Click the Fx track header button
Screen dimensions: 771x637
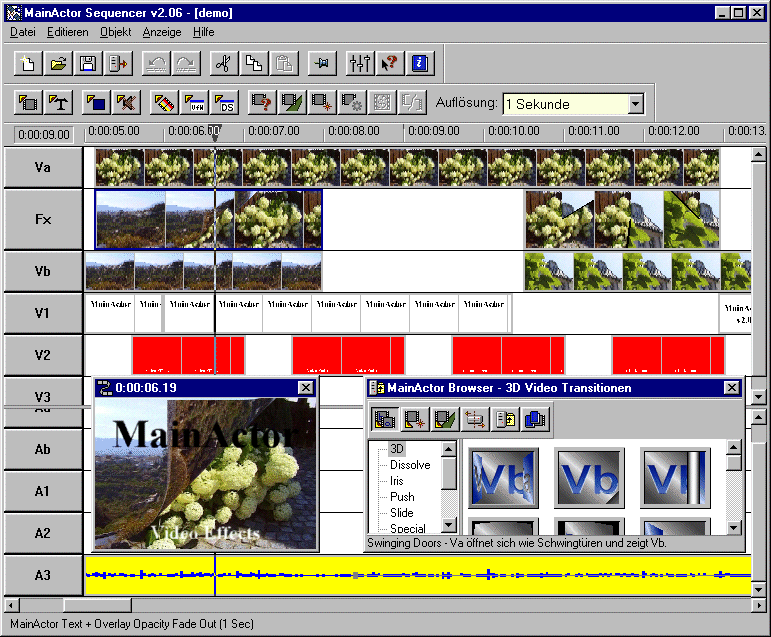(x=42, y=219)
